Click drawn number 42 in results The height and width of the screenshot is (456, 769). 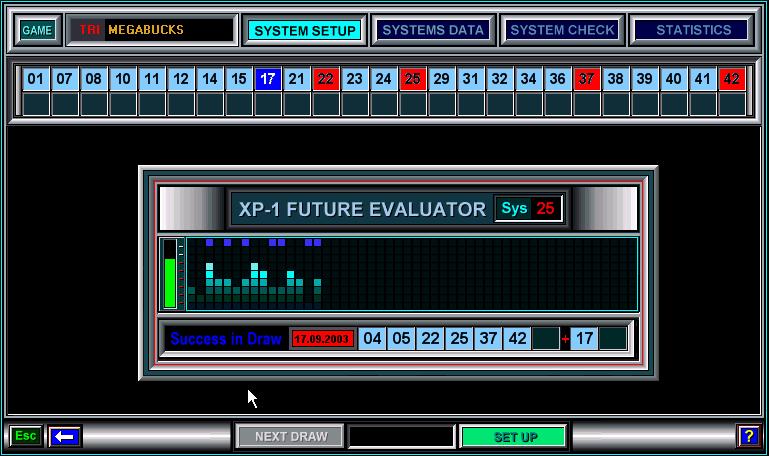coord(517,338)
